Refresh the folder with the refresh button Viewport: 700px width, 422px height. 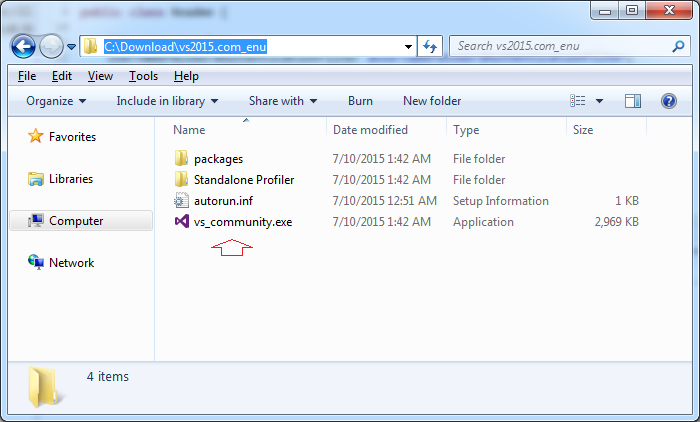pyautogui.click(x=430, y=46)
